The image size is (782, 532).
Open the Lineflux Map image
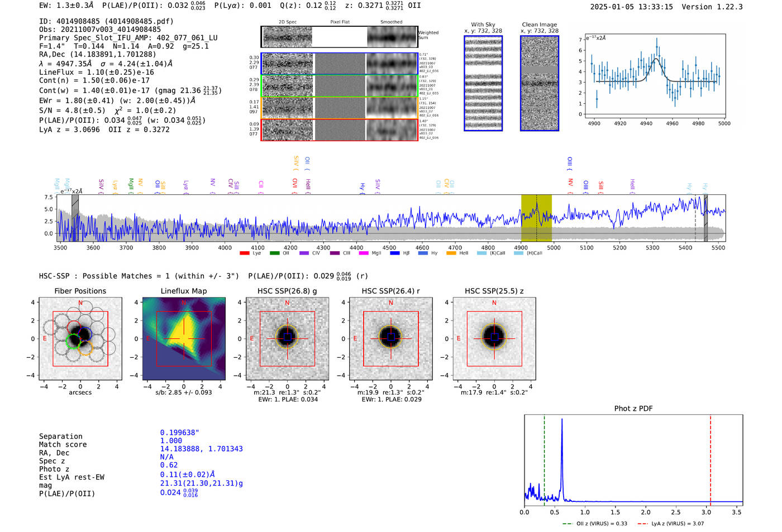[x=184, y=339]
